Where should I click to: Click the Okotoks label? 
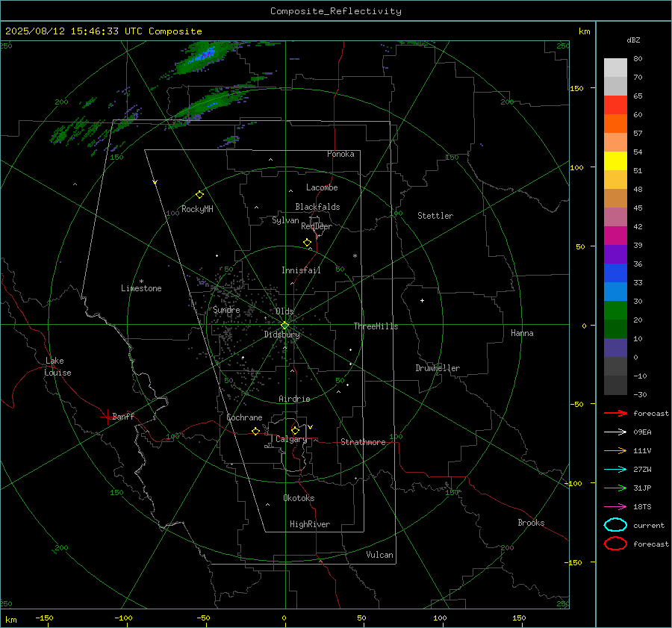click(299, 498)
